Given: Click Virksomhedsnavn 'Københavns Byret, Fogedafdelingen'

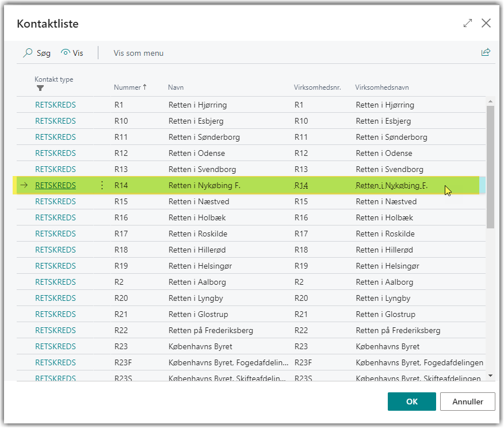Looking at the screenshot, I should (x=419, y=362).
